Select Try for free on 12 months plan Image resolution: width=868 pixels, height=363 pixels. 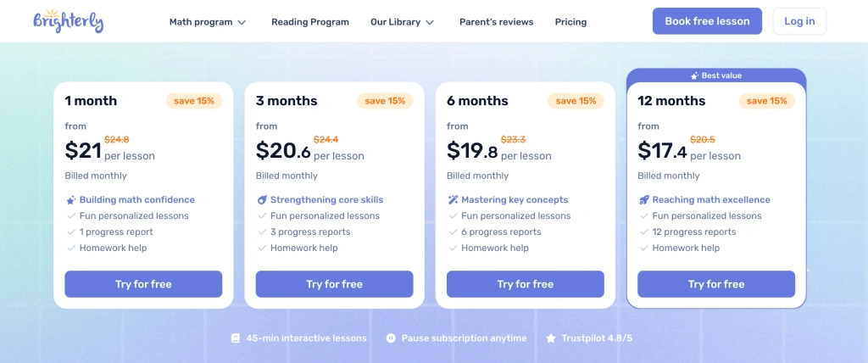pos(715,284)
